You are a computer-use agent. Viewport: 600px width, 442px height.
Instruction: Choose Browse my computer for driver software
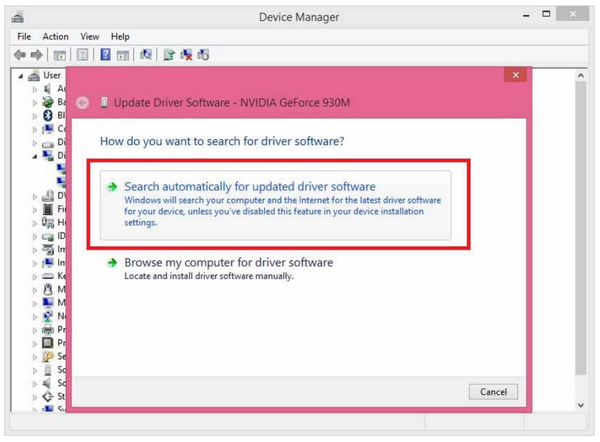pos(228,262)
